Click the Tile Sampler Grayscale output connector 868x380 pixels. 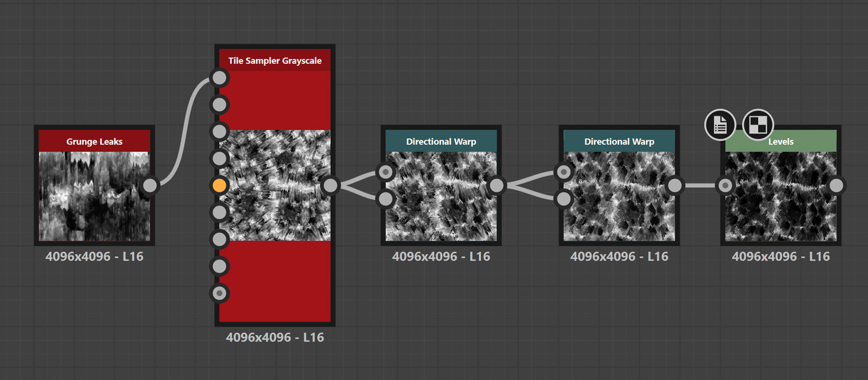pyautogui.click(x=330, y=186)
